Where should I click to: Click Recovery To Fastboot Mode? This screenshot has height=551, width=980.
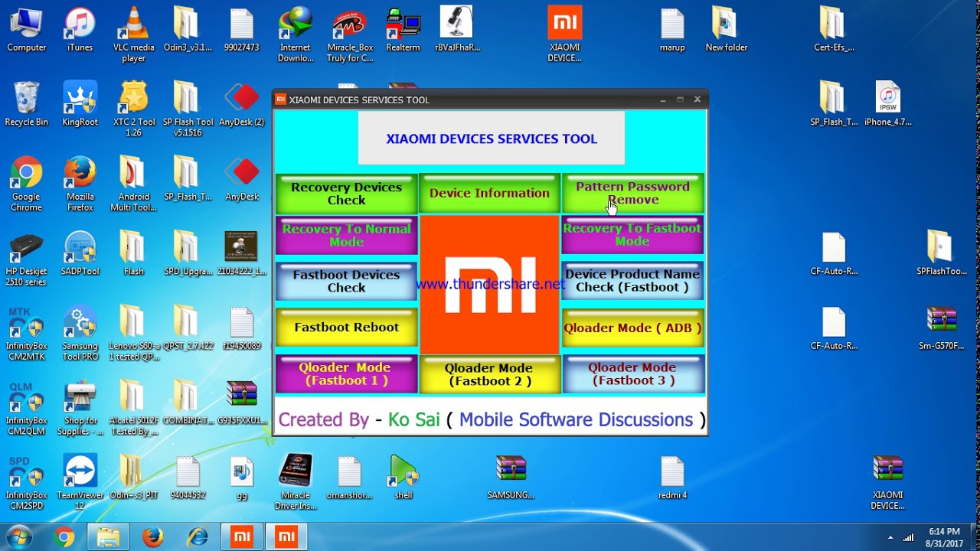[x=632, y=234]
